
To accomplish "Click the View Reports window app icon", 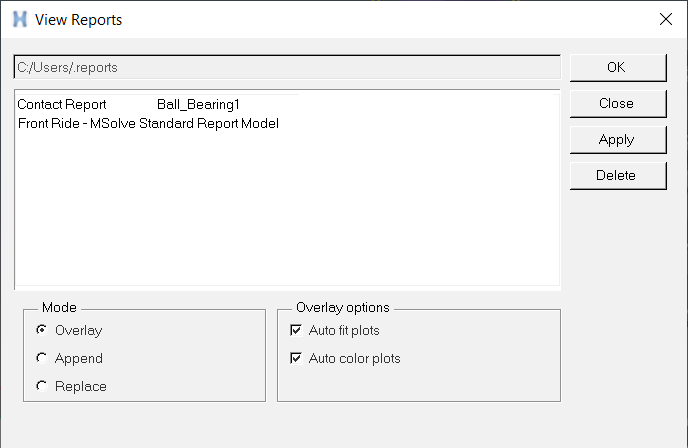I will click(x=19, y=19).
